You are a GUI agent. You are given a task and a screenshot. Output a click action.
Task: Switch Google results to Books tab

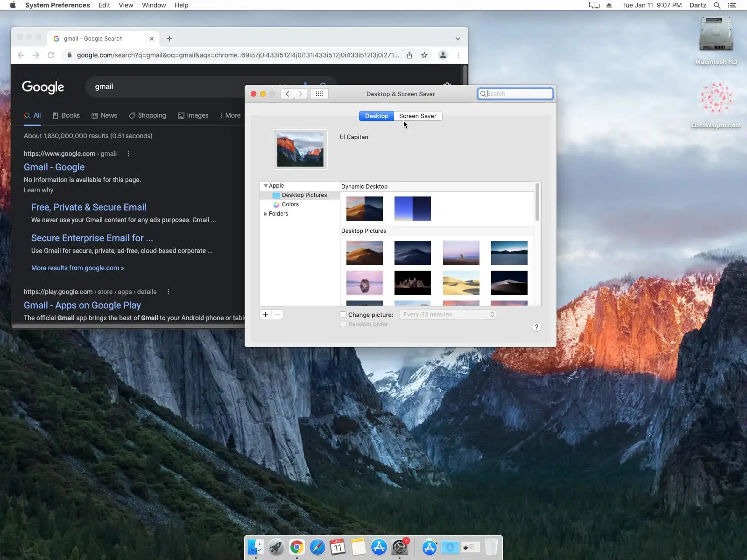click(x=66, y=115)
